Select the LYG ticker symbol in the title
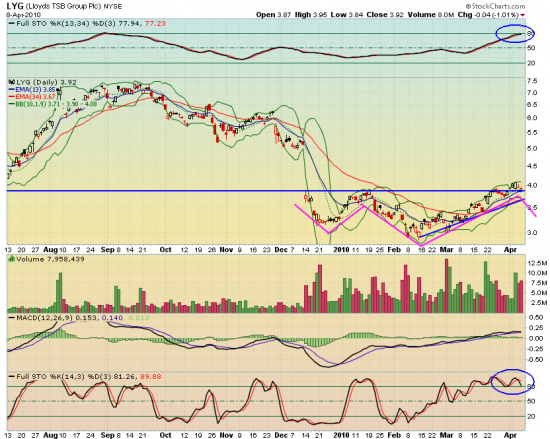Image resolution: width=550 pixels, height=439 pixels. (x=15, y=6)
